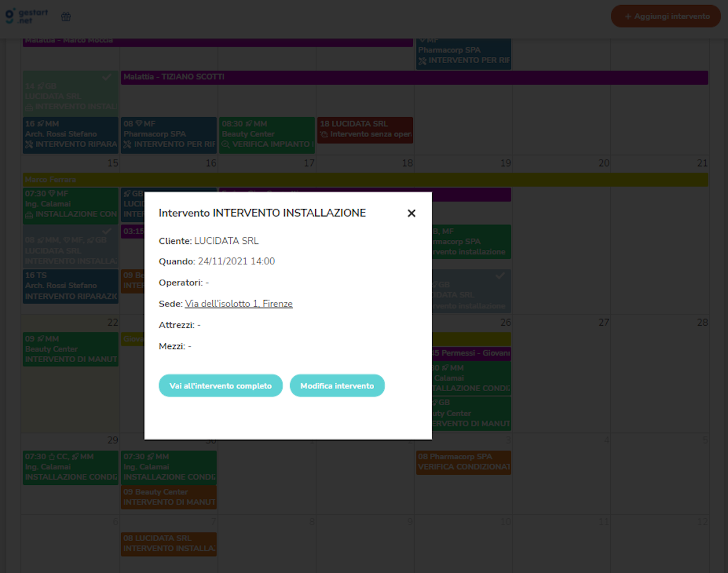Screen dimensions: 728x573
Task: Click the gift icon in the top header
Action: coord(65,16)
